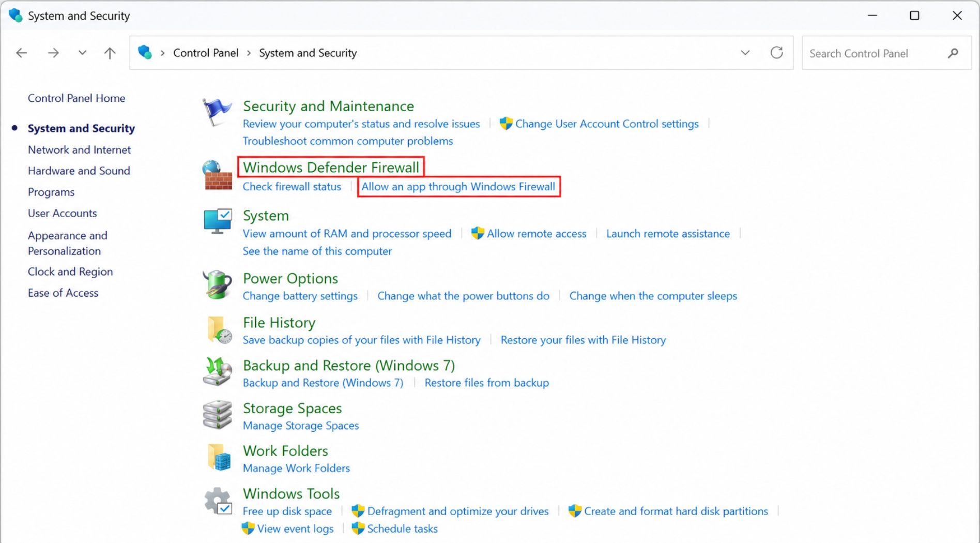Click Troubleshoot common computer problems
980x543 pixels.
348,141
